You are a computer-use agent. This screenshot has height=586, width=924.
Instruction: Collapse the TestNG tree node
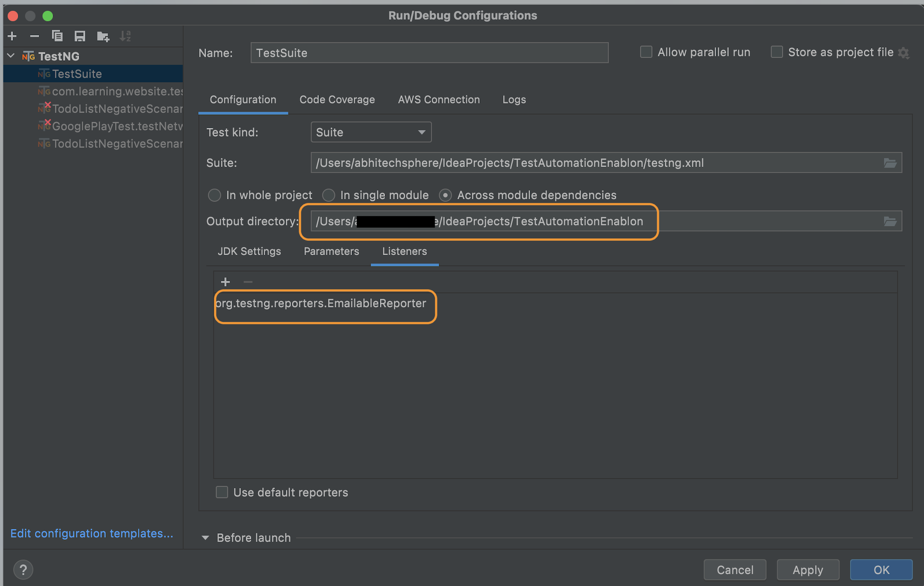(x=11, y=56)
